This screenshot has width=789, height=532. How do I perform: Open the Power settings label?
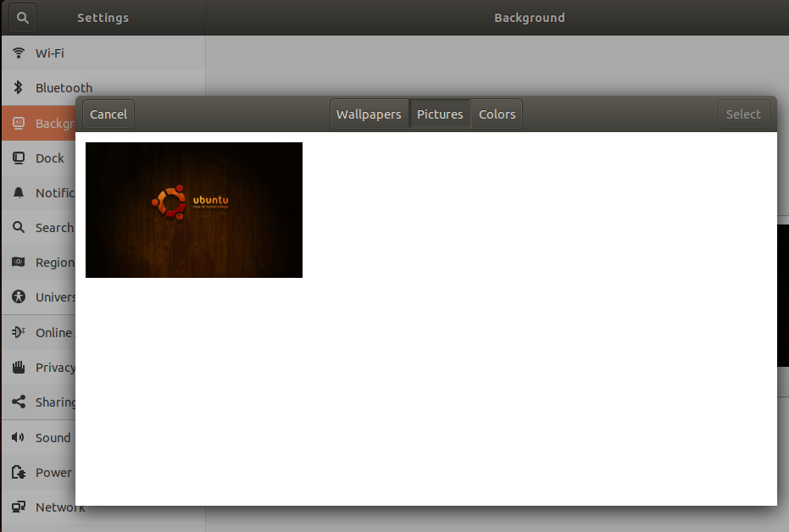coord(53,473)
